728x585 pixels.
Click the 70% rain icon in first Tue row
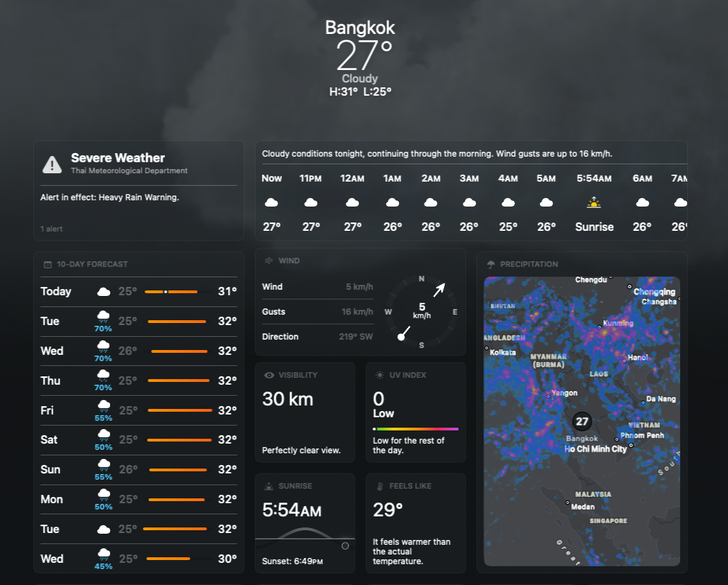(103, 317)
